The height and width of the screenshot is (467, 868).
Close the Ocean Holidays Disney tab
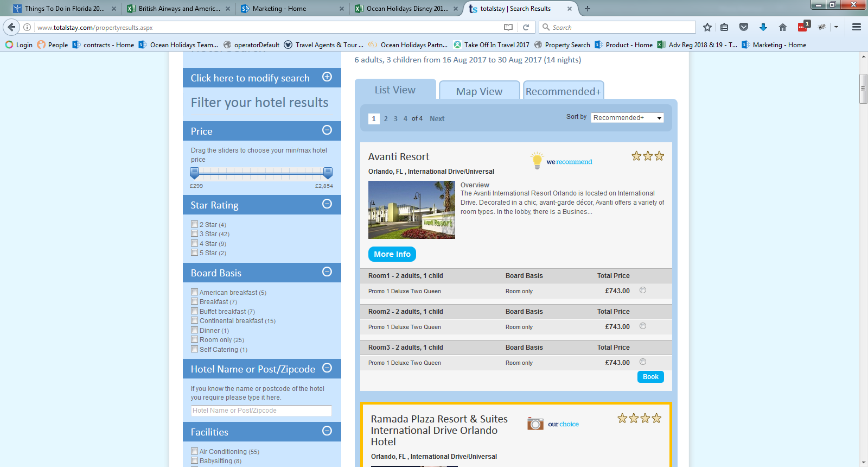click(x=456, y=9)
